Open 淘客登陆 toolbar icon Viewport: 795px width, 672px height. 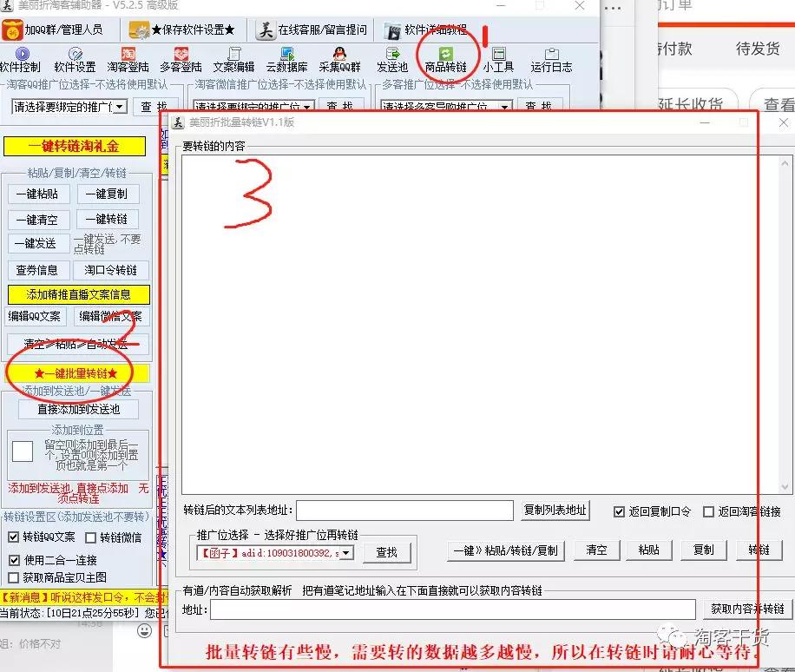point(128,60)
